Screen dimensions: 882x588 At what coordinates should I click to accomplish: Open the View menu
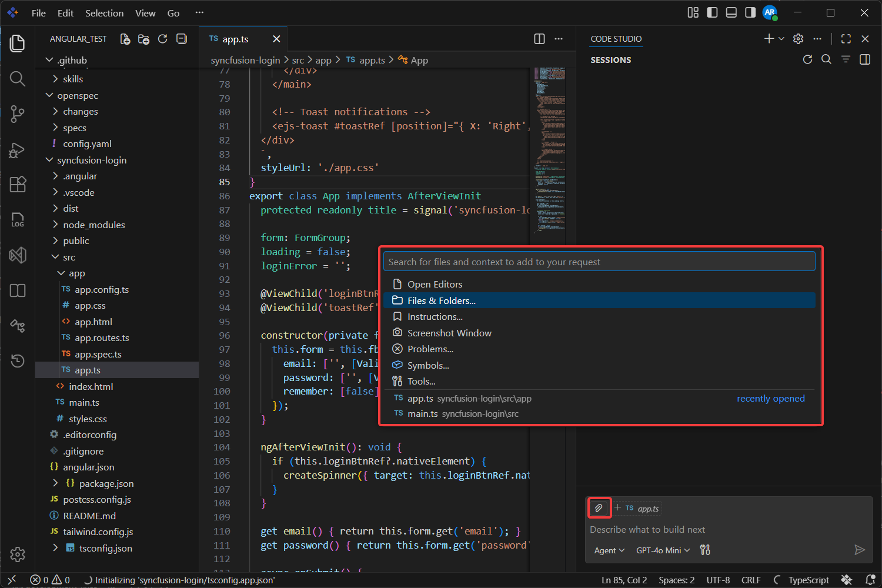click(145, 12)
